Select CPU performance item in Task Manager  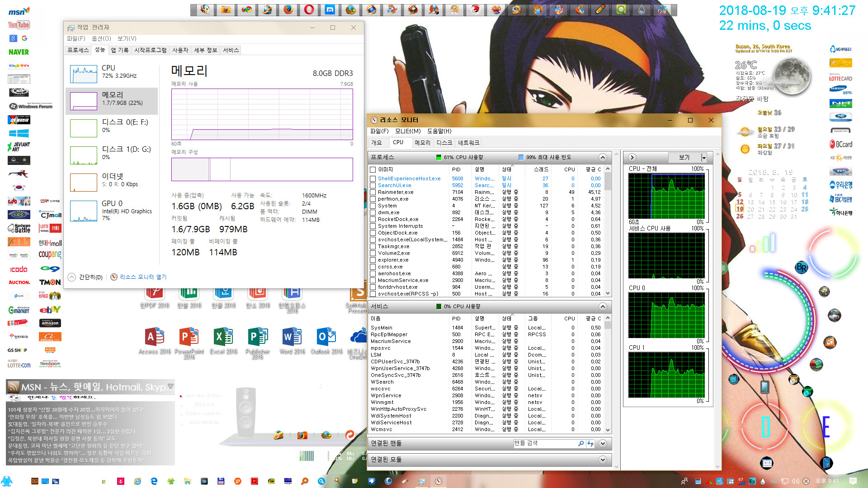click(112, 74)
